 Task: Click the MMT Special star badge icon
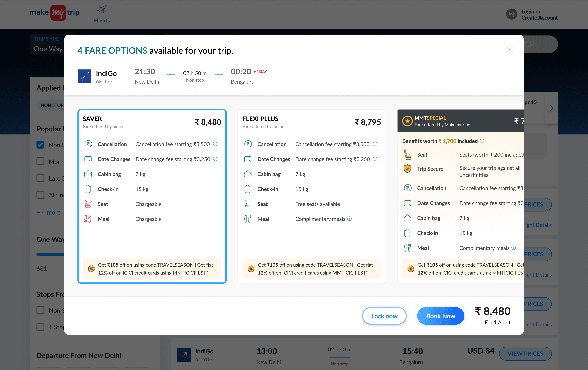point(407,121)
